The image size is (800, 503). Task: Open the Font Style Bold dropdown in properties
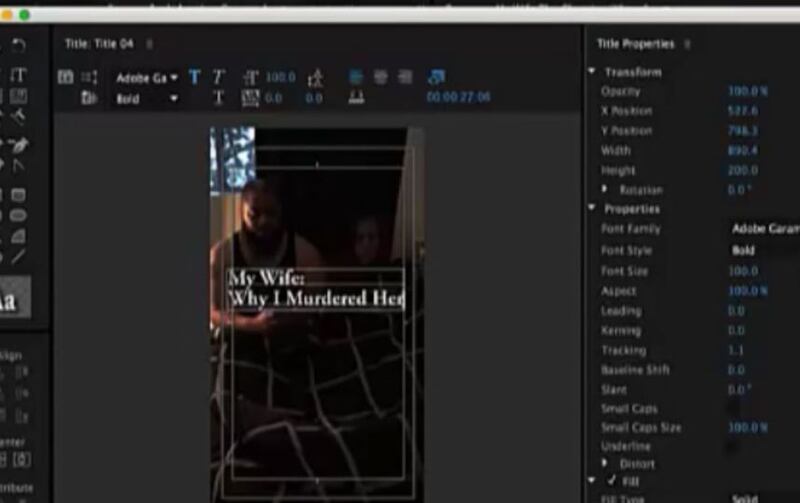click(744, 251)
